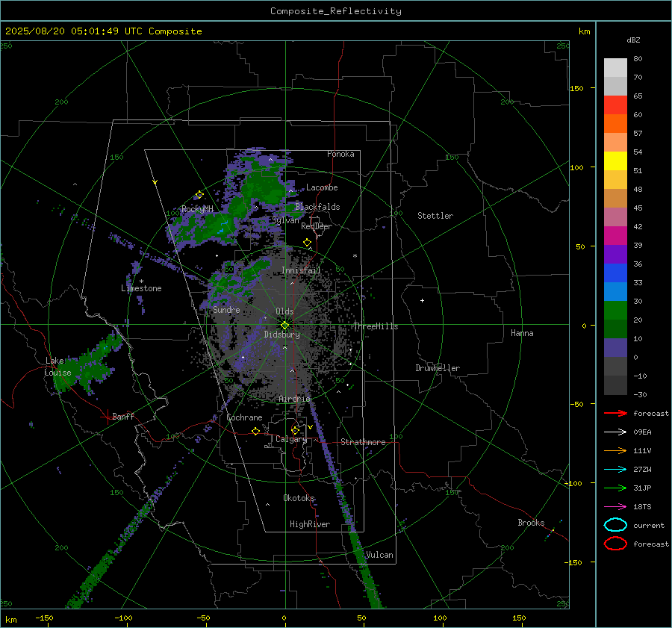Click the Hanna label
Image resolution: width=672 pixels, height=628 pixels.
tap(522, 333)
